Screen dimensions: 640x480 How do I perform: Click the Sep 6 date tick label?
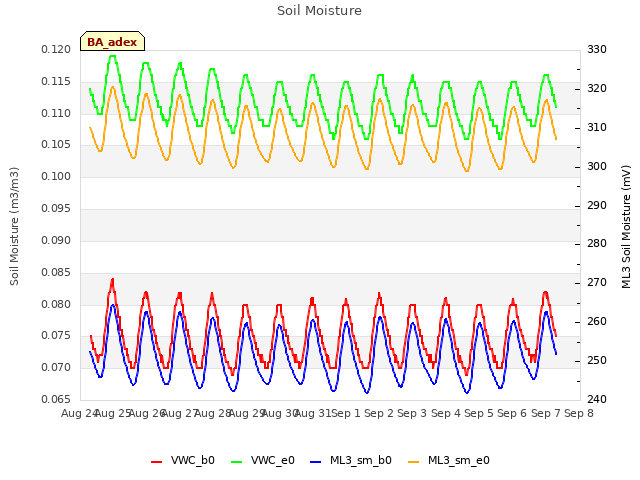(512, 413)
